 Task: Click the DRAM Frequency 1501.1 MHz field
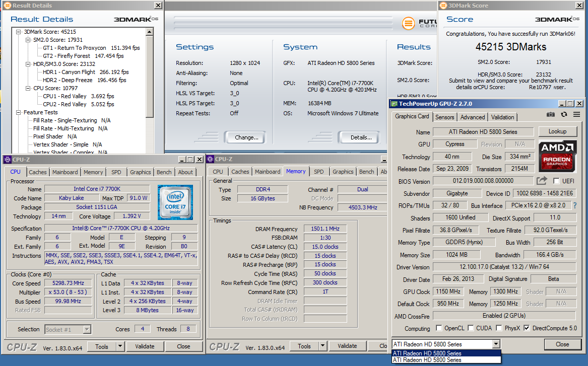(x=325, y=229)
